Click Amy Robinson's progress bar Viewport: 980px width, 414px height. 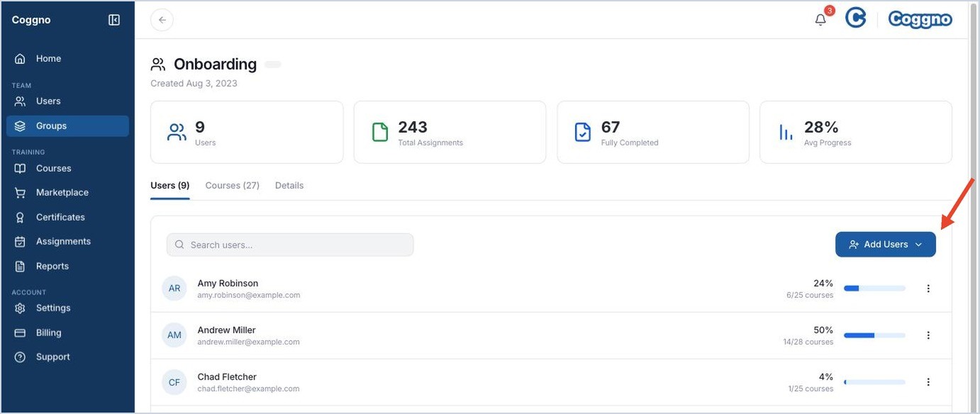point(874,289)
